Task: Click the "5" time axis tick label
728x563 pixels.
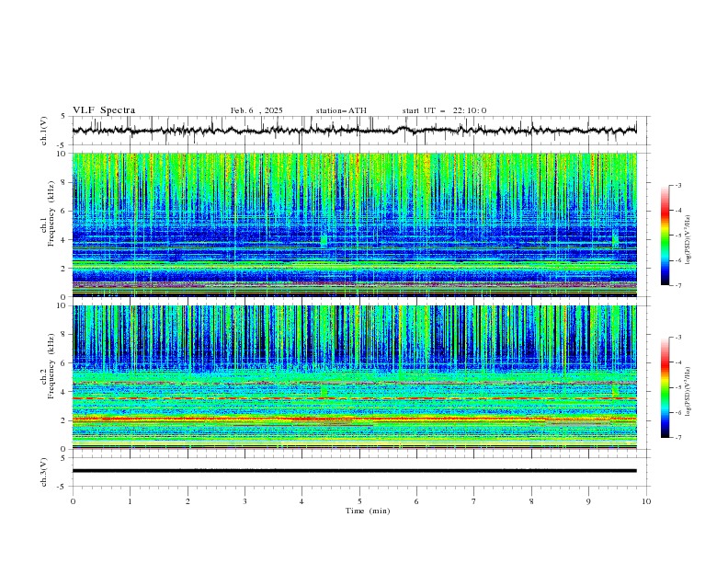Action: tap(359, 501)
